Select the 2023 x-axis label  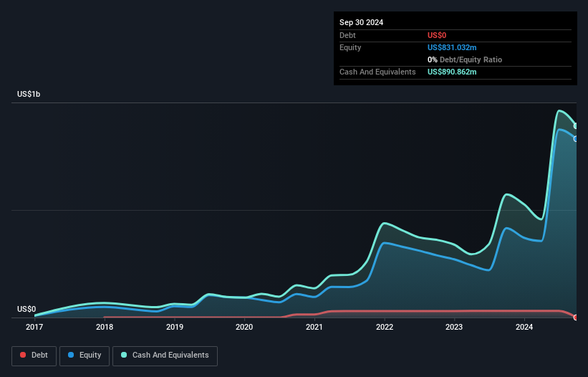[454, 327]
